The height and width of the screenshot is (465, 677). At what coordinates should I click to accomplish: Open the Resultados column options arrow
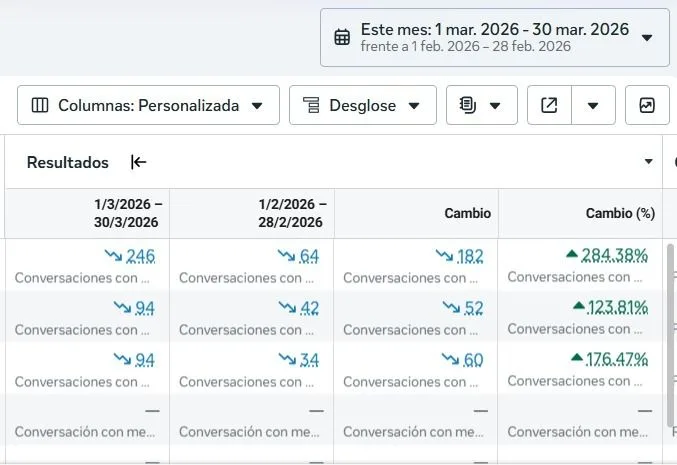(648, 161)
